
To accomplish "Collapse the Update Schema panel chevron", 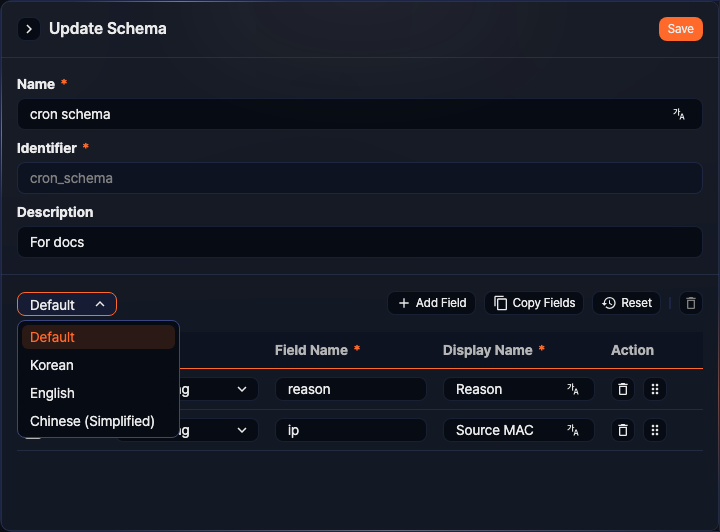I will [x=29, y=29].
